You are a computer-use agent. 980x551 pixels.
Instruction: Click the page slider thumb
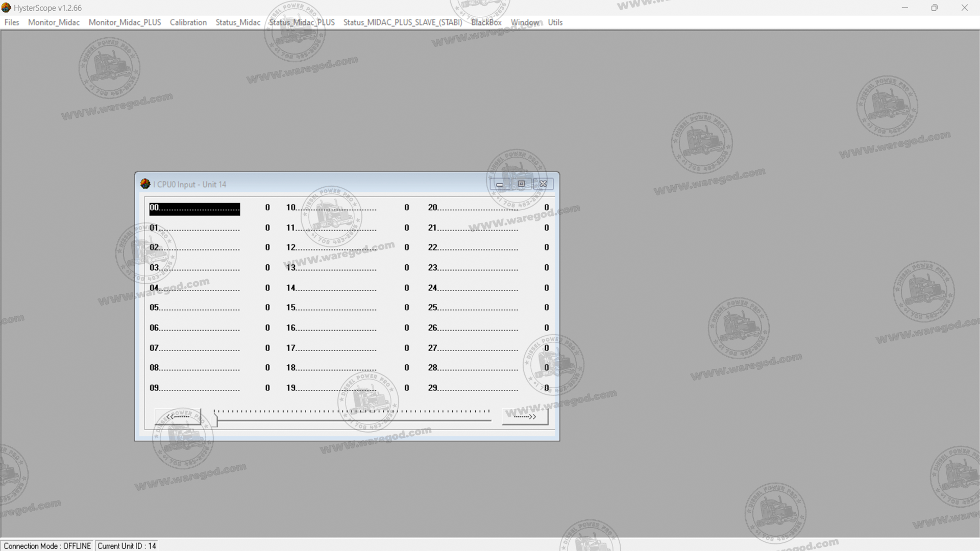[215, 420]
